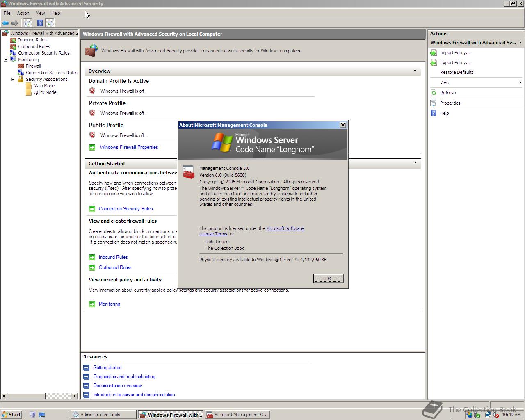
Task: Click the Refresh icon in Actions pane
Action: pyautogui.click(x=434, y=93)
